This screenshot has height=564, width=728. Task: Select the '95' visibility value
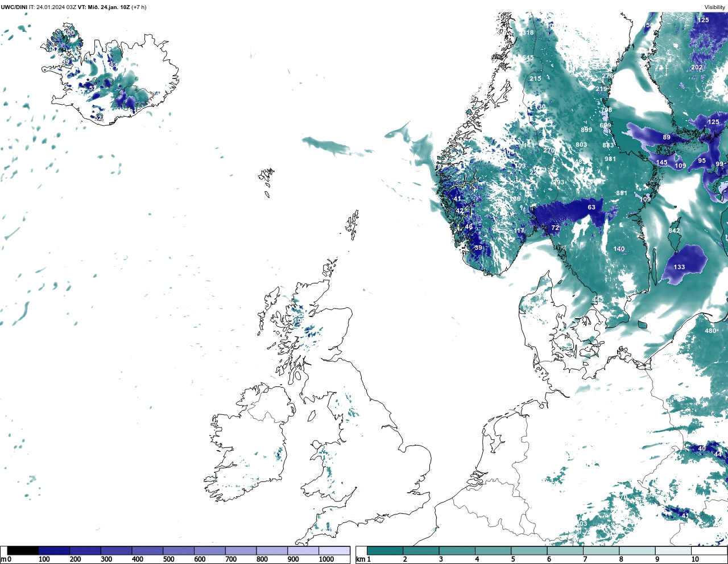702,160
